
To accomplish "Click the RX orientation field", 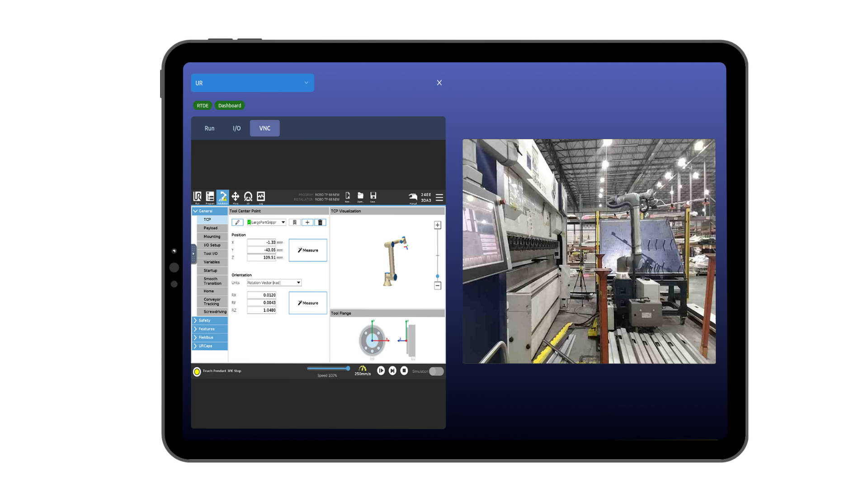I will point(261,295).
